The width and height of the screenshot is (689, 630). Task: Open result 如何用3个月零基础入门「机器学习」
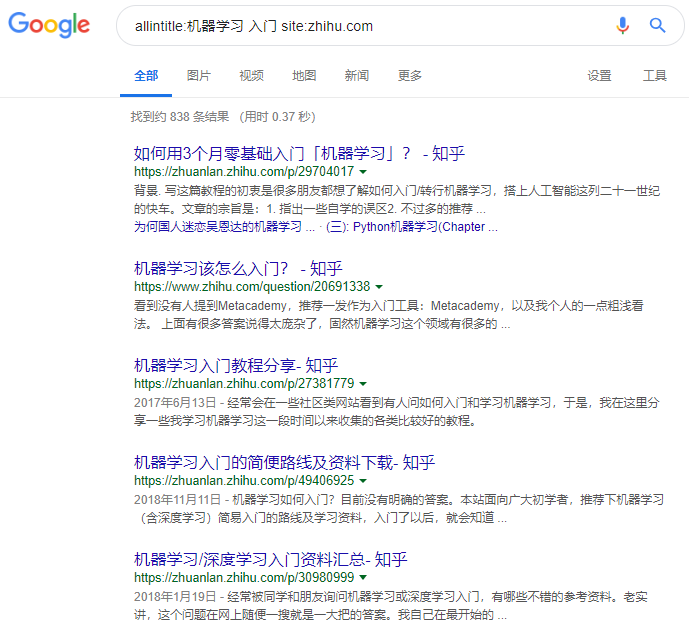299,153
